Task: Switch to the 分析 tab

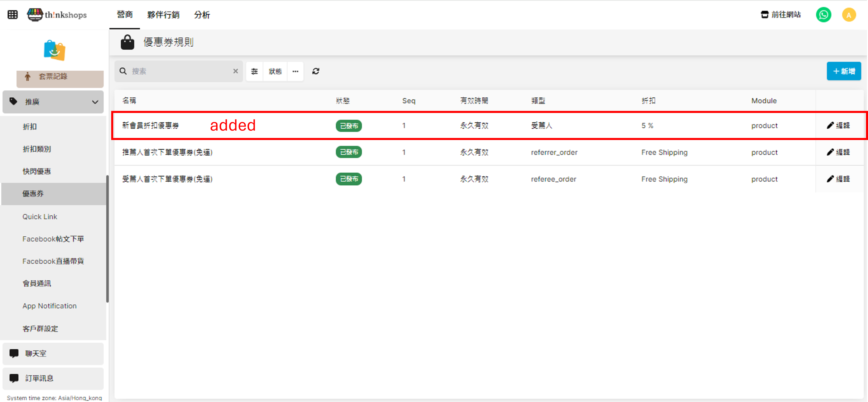Action: [202, 15]
